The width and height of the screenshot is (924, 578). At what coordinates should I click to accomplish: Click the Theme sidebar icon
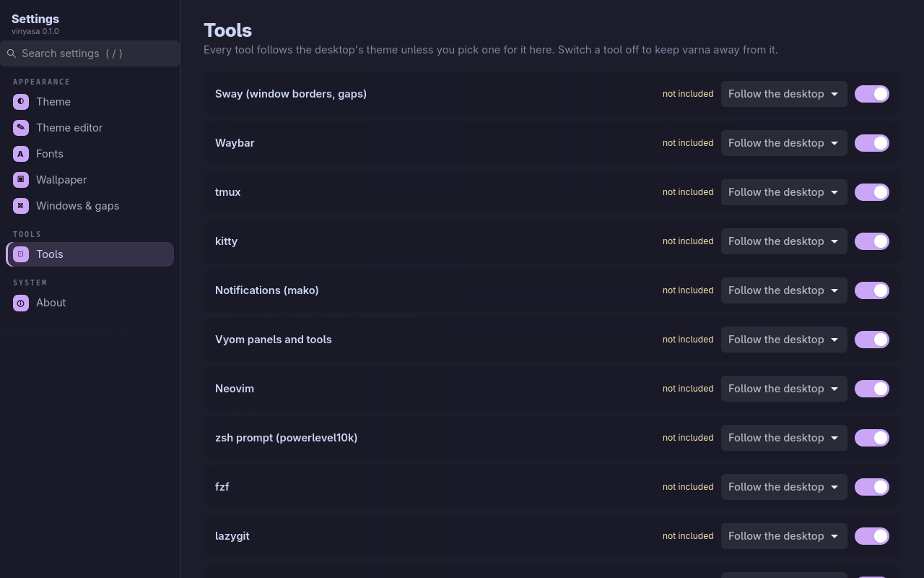coord(21,102)
